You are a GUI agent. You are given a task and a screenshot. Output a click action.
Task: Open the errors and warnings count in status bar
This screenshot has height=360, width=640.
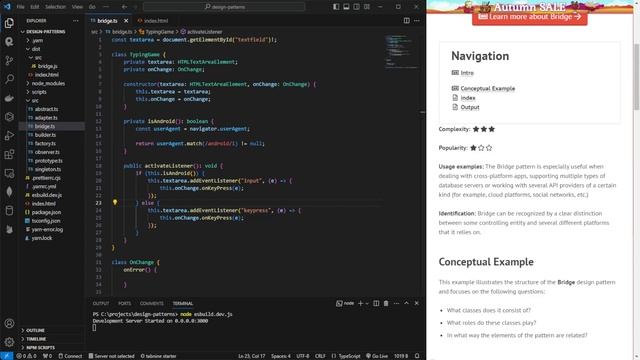[27, 356]
